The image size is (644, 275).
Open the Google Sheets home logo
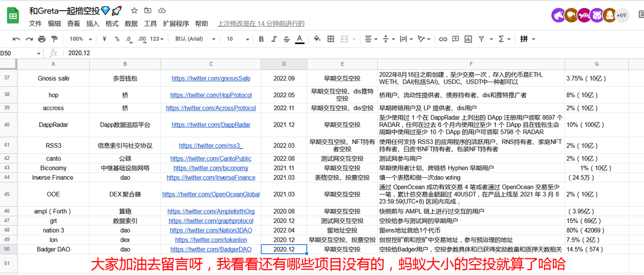(x=13, y=16)
